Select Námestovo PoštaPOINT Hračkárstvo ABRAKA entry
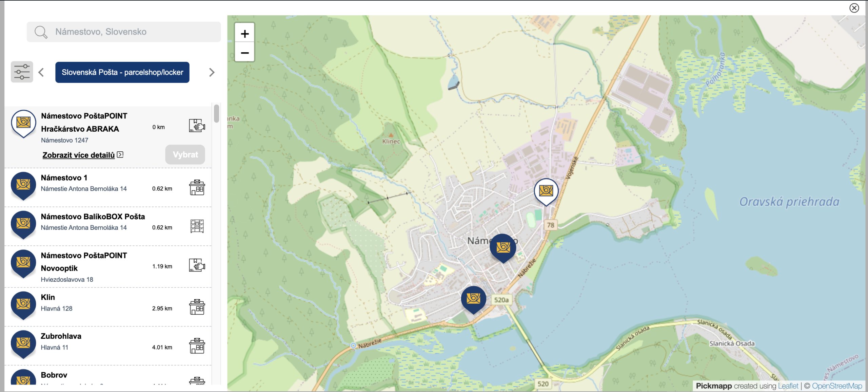The height and width of the screenshot is (392, 868). point(108,137)
